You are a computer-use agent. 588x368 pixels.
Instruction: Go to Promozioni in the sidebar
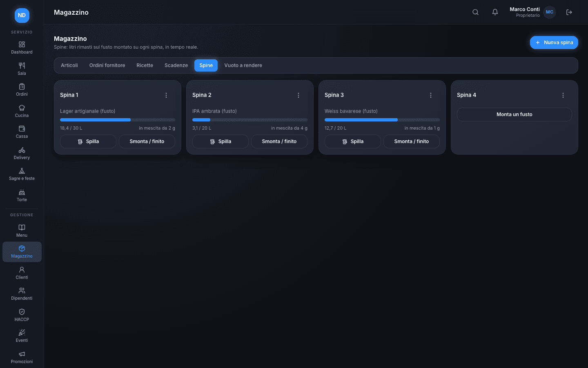pyautogui.click(x=22, y=357)
